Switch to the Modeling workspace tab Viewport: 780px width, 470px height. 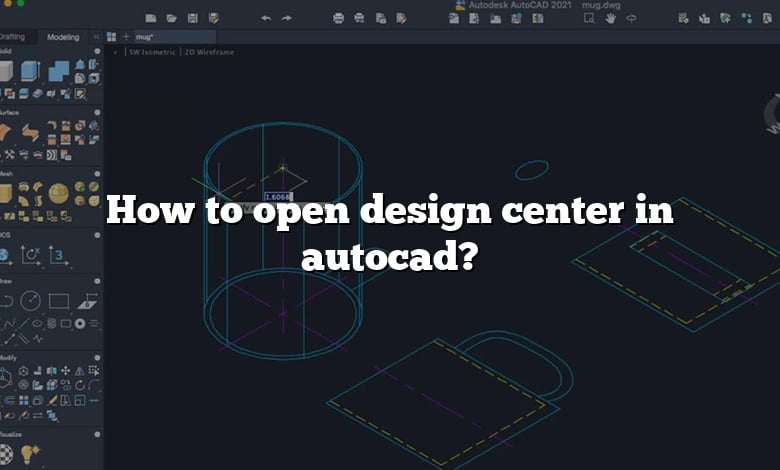point(63,37)
